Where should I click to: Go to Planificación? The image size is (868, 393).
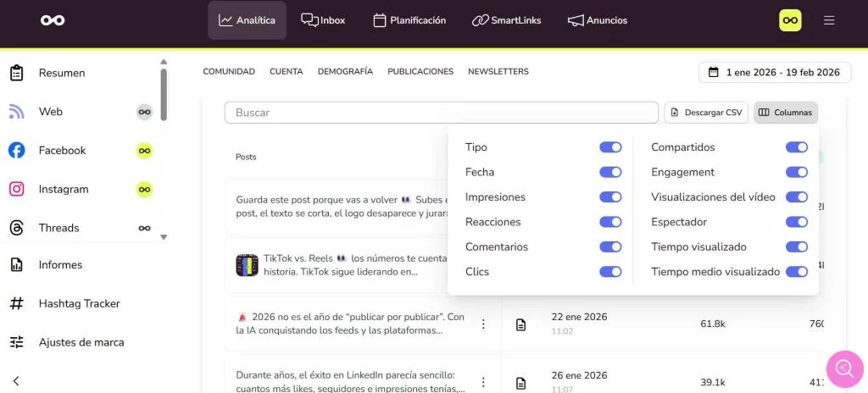(409, 20)
